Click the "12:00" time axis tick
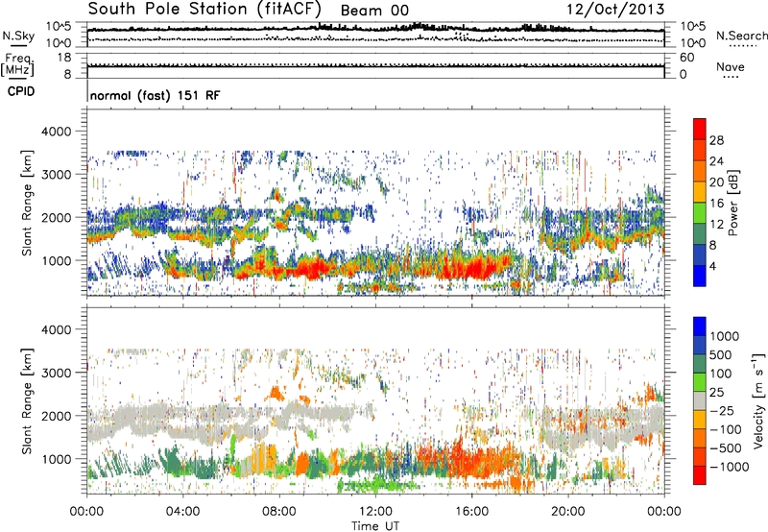 [375, 512]
